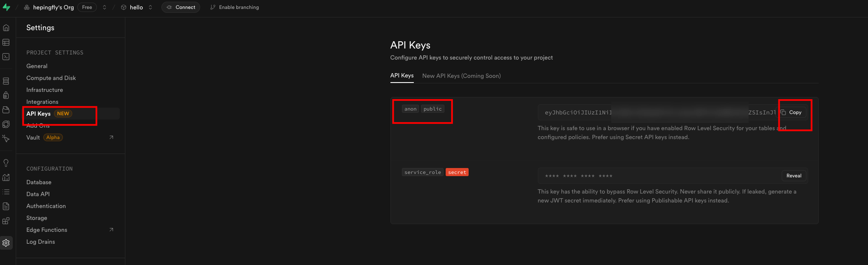
Task: Open Reports chart icon in sidebar
Action: coord(6,177)
